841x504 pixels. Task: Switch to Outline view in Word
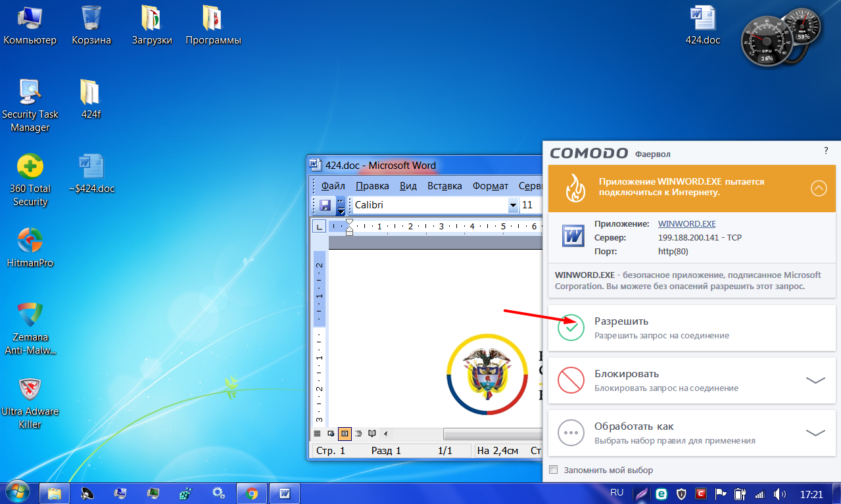[358, 434]
